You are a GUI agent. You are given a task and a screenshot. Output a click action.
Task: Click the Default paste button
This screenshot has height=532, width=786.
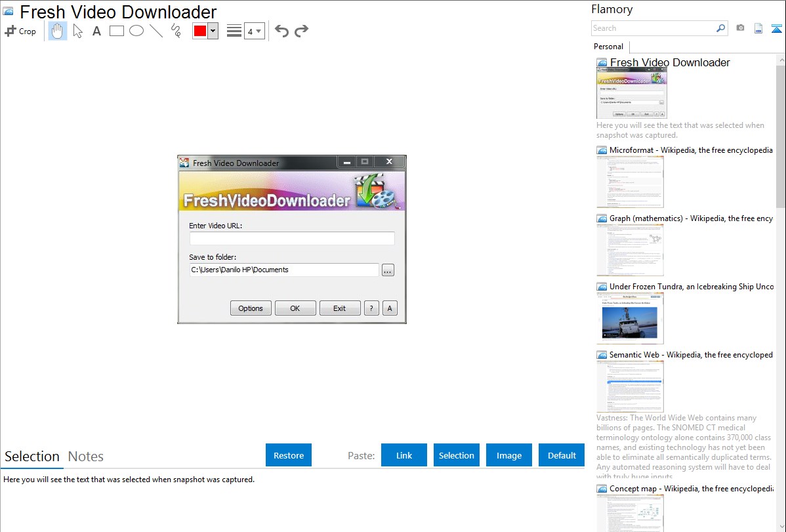[562, 455]
